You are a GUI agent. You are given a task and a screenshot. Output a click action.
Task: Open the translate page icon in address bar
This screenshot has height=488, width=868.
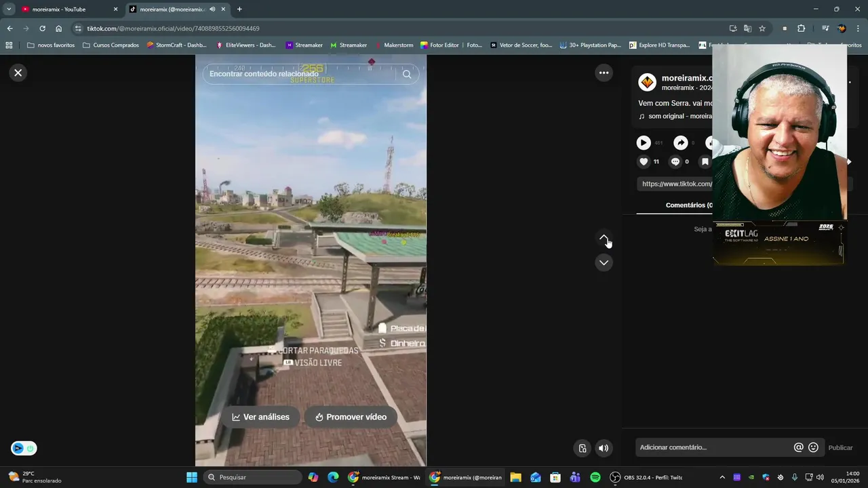[747, 28]
